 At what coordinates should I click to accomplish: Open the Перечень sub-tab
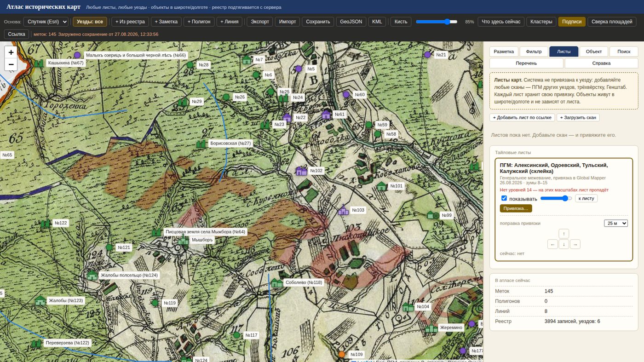526,63
